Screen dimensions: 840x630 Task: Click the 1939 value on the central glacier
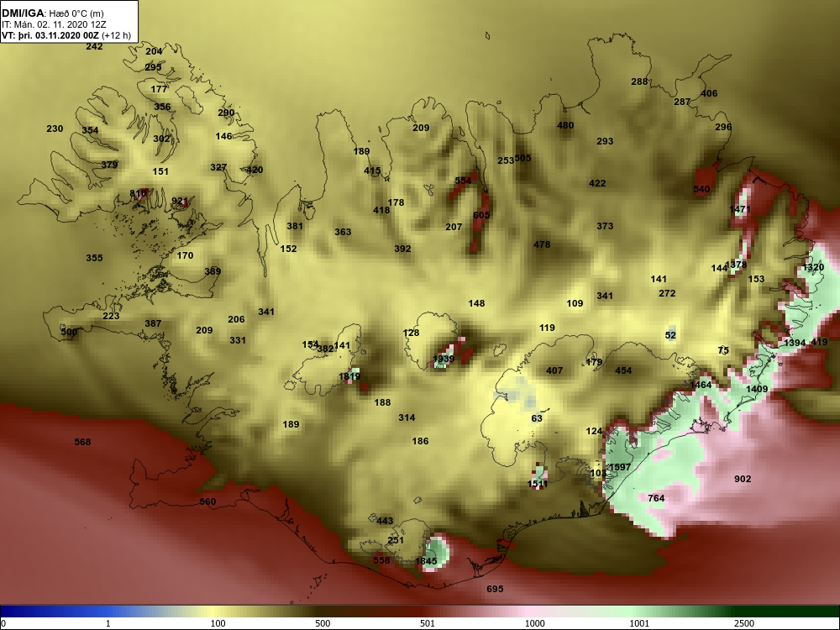coord(444,359)
